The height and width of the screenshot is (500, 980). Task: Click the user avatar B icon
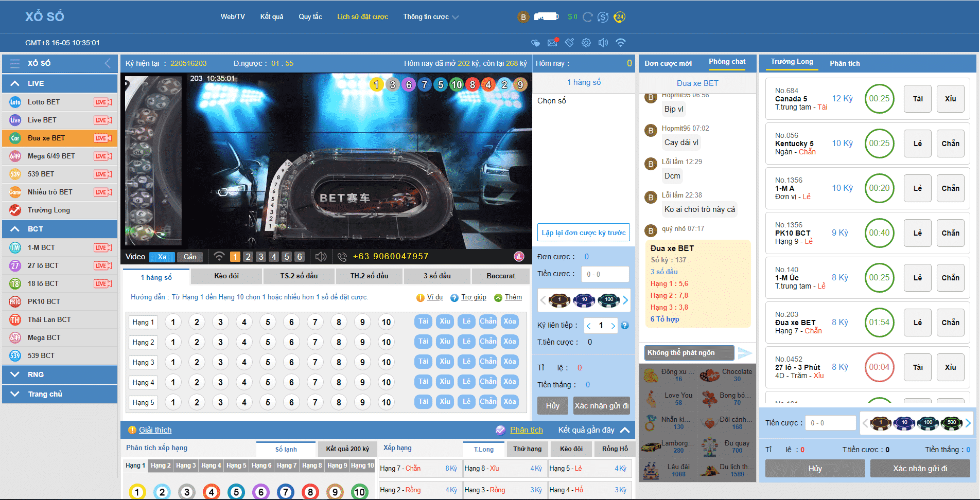tap(523, 17)
